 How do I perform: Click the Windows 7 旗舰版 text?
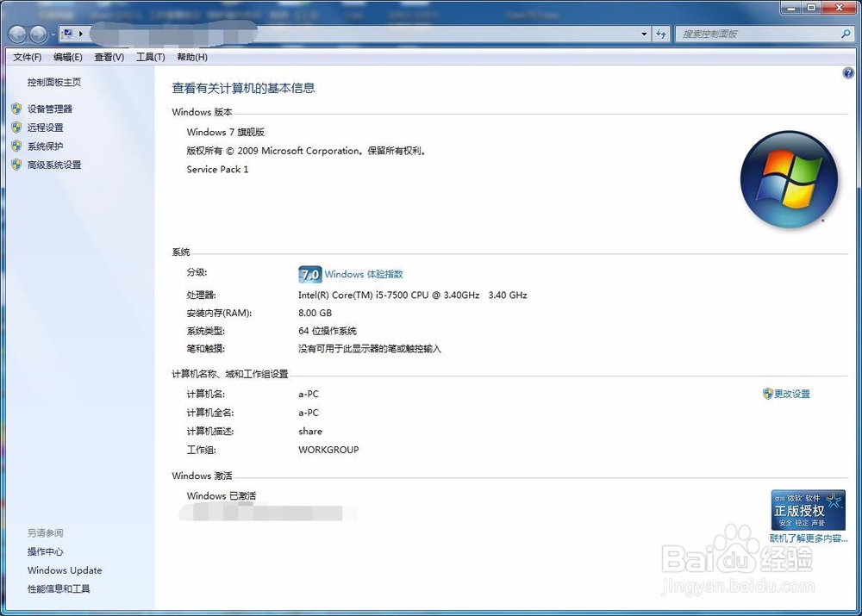[225, 132]
